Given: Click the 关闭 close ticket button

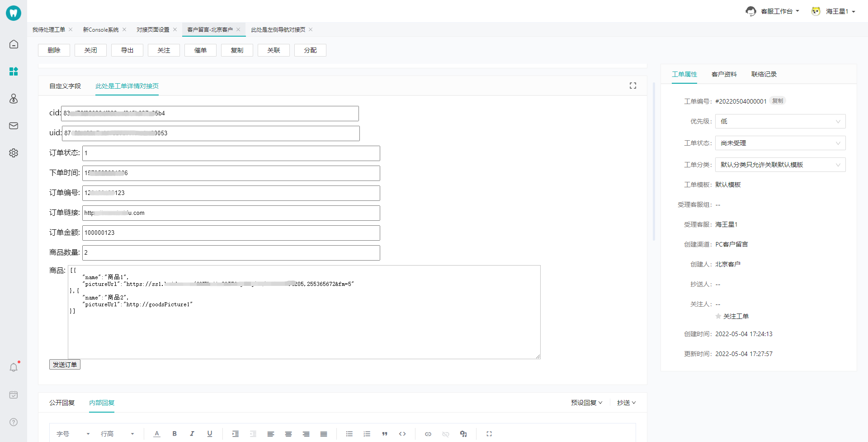Looking at the screenshot, I should [90, 50].
